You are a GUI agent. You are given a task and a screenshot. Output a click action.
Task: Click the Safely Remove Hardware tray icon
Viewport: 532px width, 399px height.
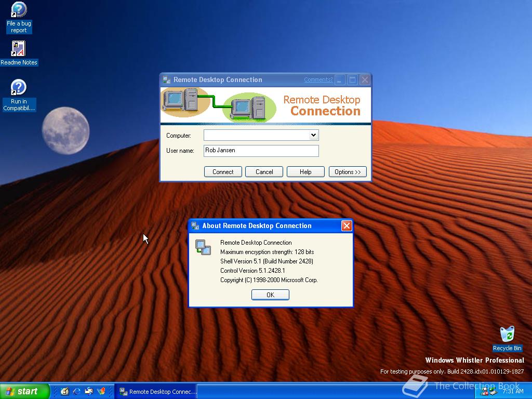tap(493, 392)
